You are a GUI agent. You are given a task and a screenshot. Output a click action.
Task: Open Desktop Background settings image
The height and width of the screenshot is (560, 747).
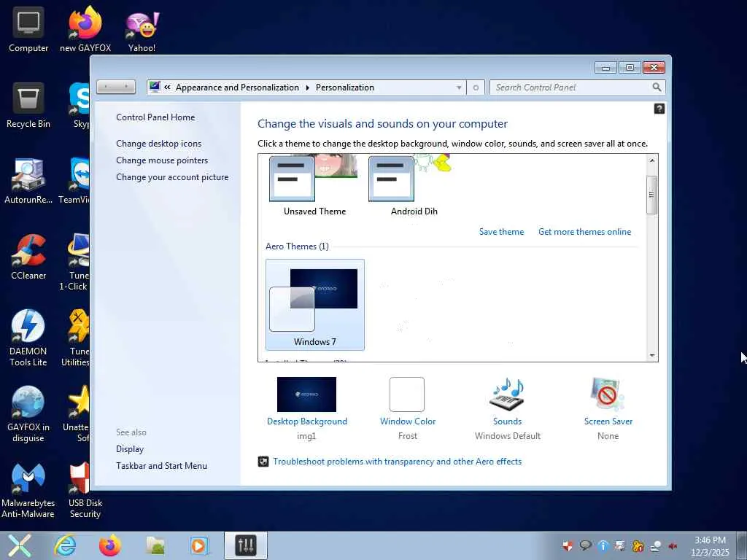(306, 394)
